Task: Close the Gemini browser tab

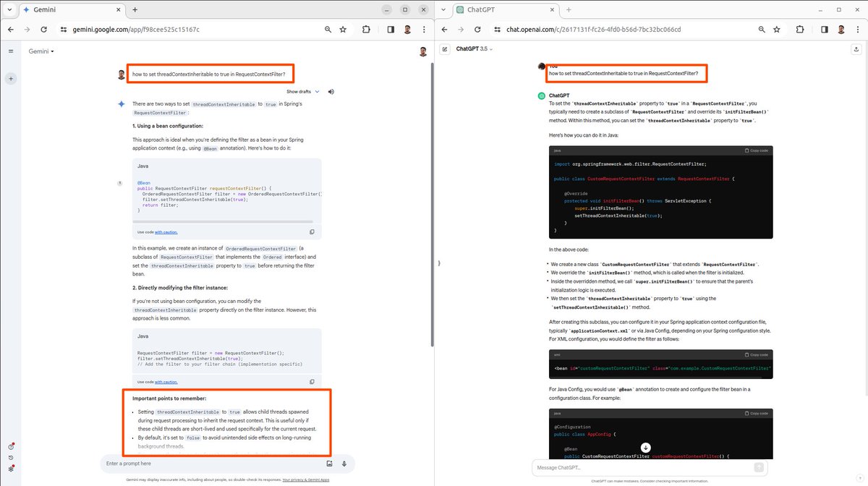Action: click(117, 10)
